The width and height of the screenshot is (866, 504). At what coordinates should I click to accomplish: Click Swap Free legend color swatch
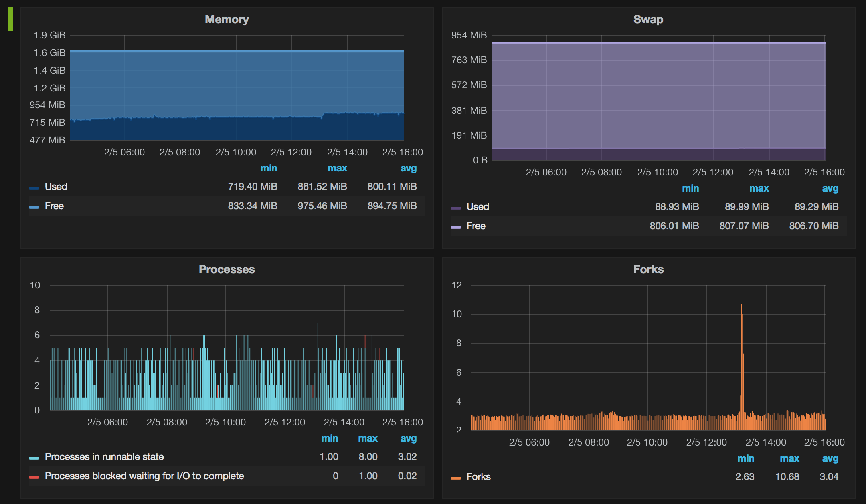(x=456, y=227)
